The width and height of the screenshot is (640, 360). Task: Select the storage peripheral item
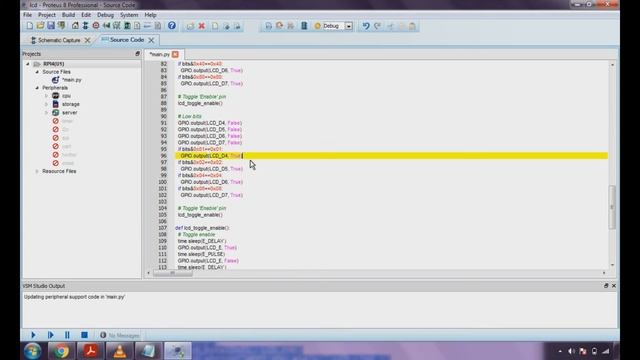coord(71,104)
